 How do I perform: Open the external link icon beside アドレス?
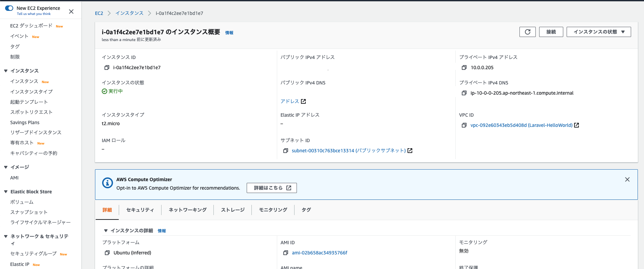click(303, 101)
